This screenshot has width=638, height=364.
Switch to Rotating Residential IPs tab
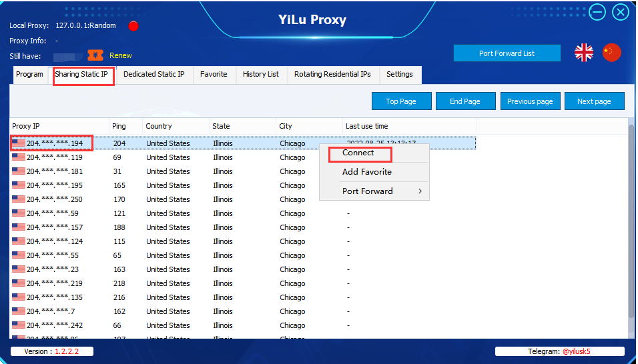332,75
